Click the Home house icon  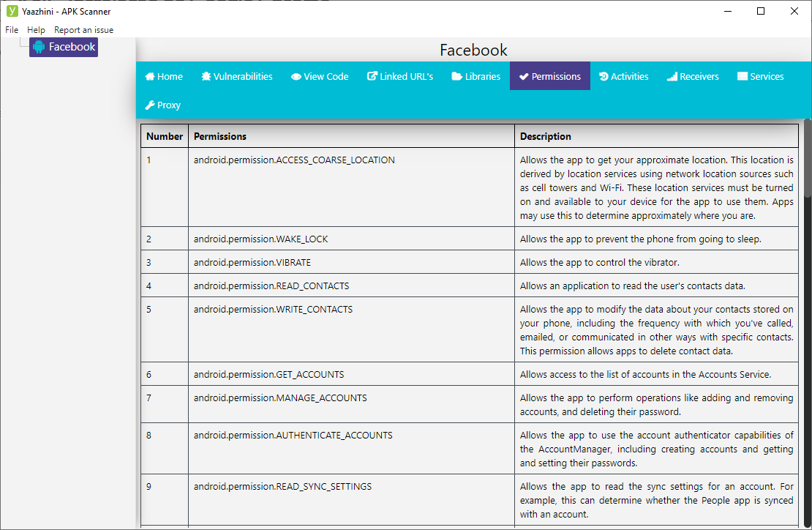click(x=150, y=77)
